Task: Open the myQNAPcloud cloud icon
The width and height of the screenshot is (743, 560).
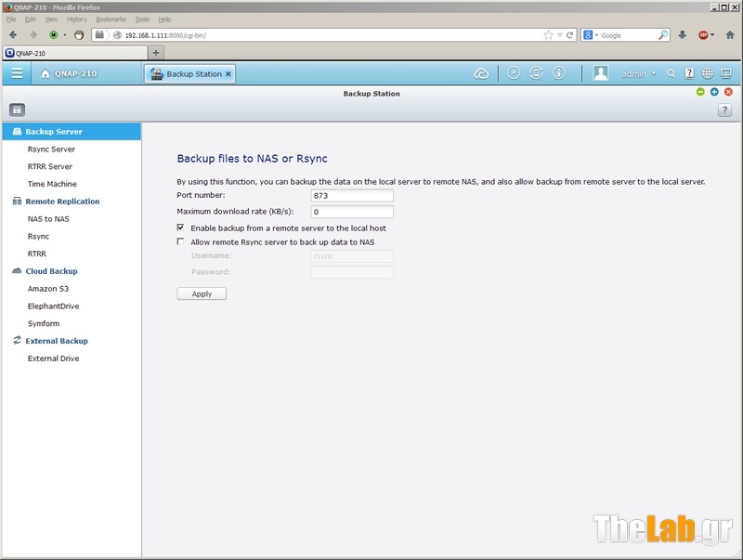Action: (481, 74)
